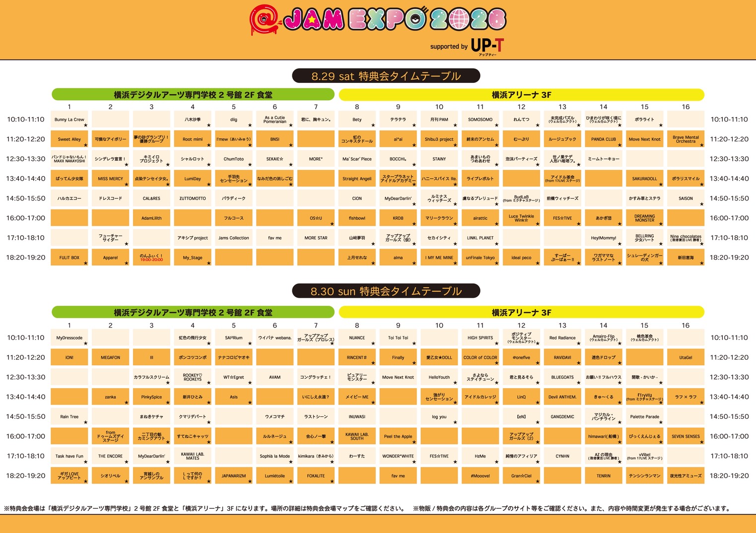The height and width of the screenshot is (533, 756).
Task: Click the BLUEGOATS cell
Action: pyautogui.click(x=562, y=377)
